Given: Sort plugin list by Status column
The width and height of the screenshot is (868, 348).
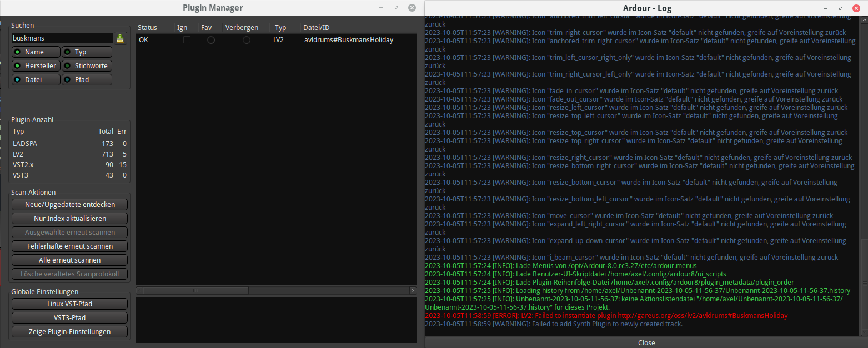Looking at the screenshot, I should [148, 27].
